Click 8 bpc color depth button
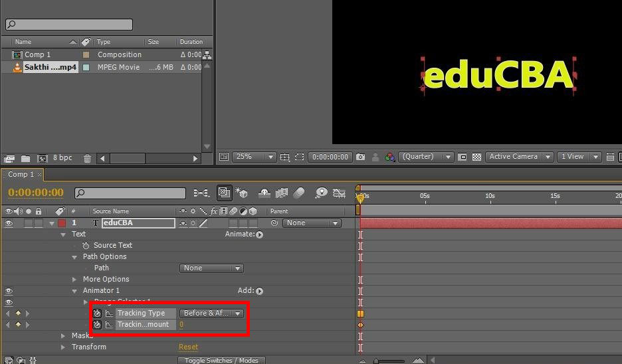 (62, 158)
